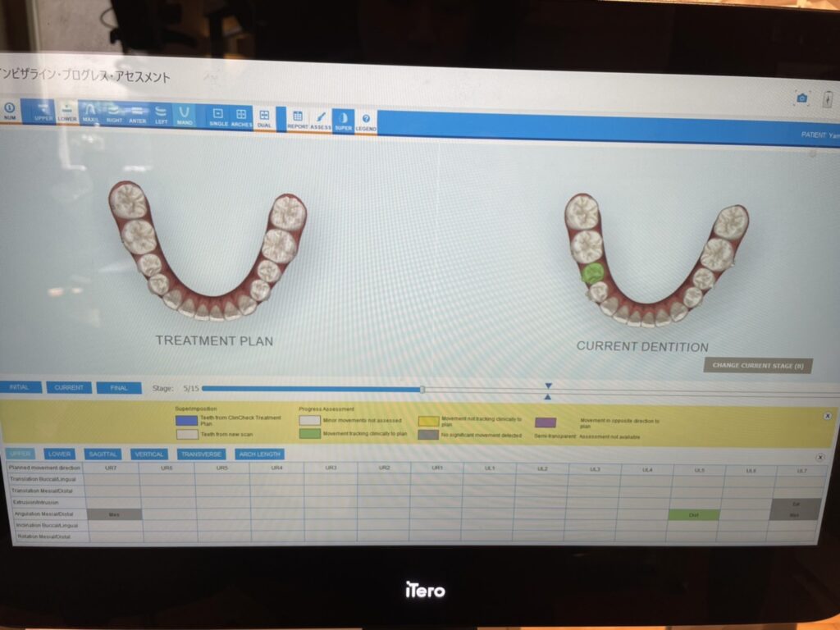Click the 'Angulation Mesial/Distal' row label
Screen dimensions: 840x630
(x=43, y=514)
